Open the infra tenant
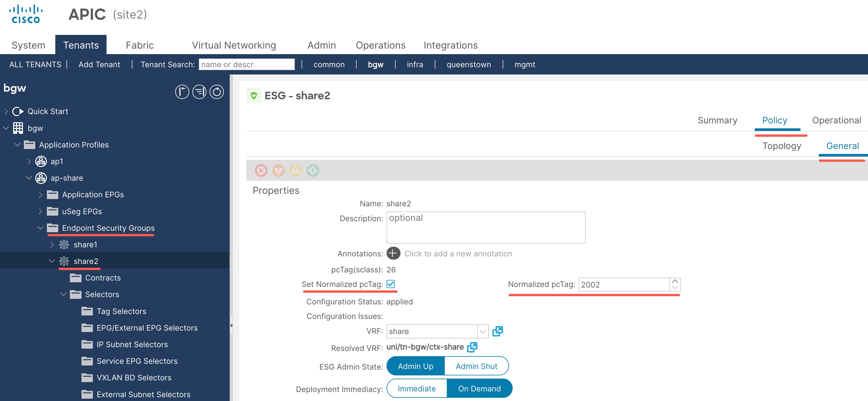This screenshot has width=868, height=401. [415, 64]
